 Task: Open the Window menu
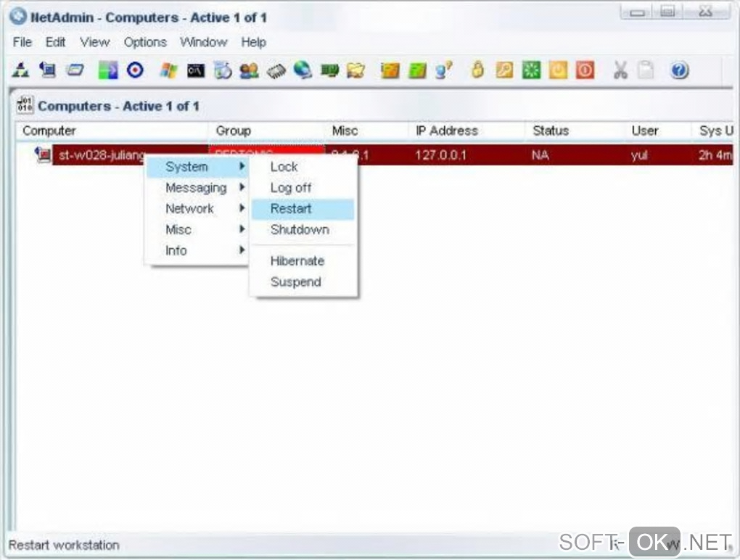click(x=203, y=42)
